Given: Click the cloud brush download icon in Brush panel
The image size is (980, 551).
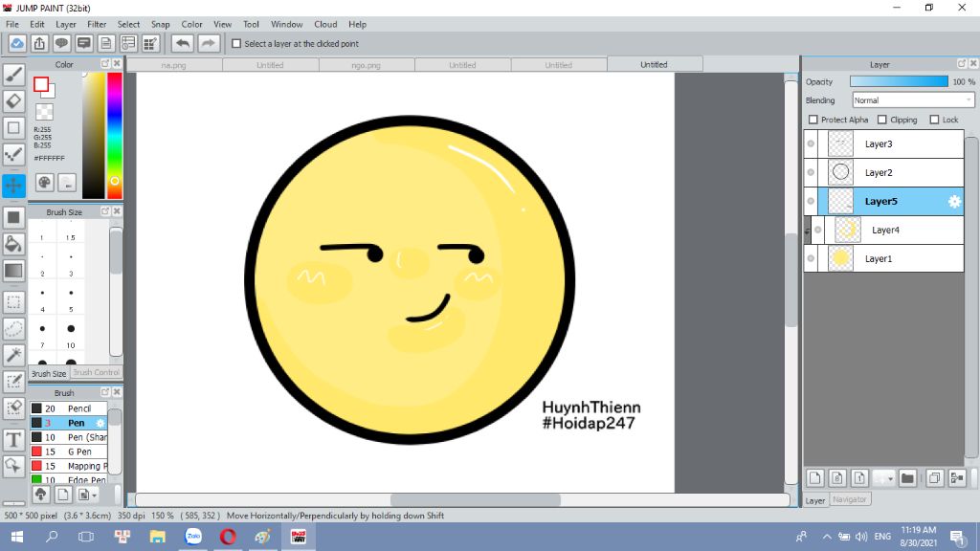Looking at the screenshot, I should click(x=40, y=495).
